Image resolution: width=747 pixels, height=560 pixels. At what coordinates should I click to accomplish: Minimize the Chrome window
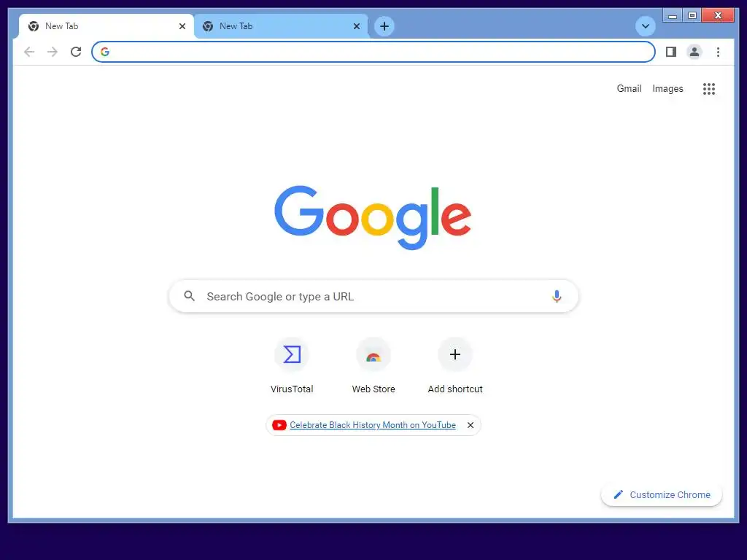pos(672,16)
